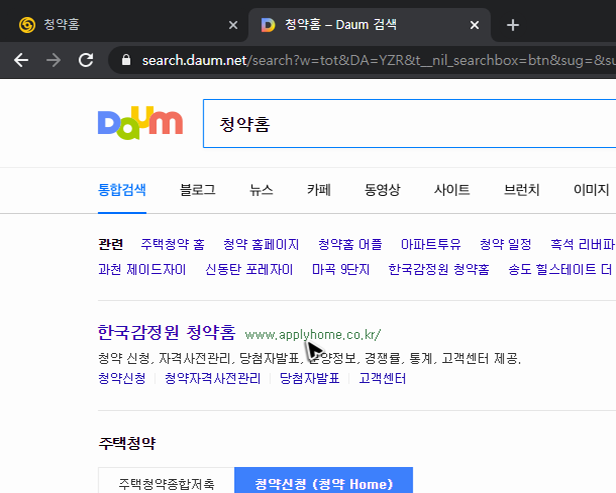Viewport: 616px width, 493px height.
Task: Click related search 청약 홈페이지
Action: click(261, 244)
